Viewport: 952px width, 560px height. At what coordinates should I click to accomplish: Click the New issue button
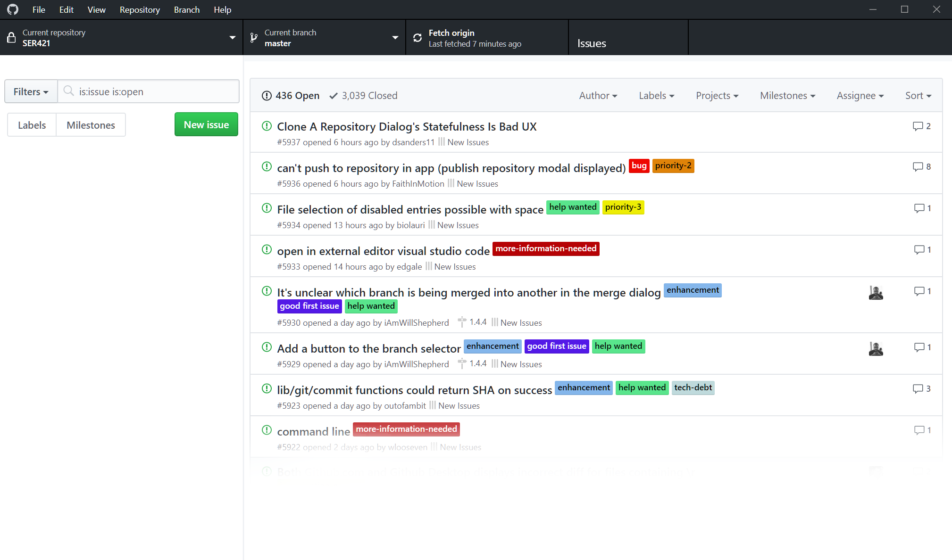coord(206,124)
